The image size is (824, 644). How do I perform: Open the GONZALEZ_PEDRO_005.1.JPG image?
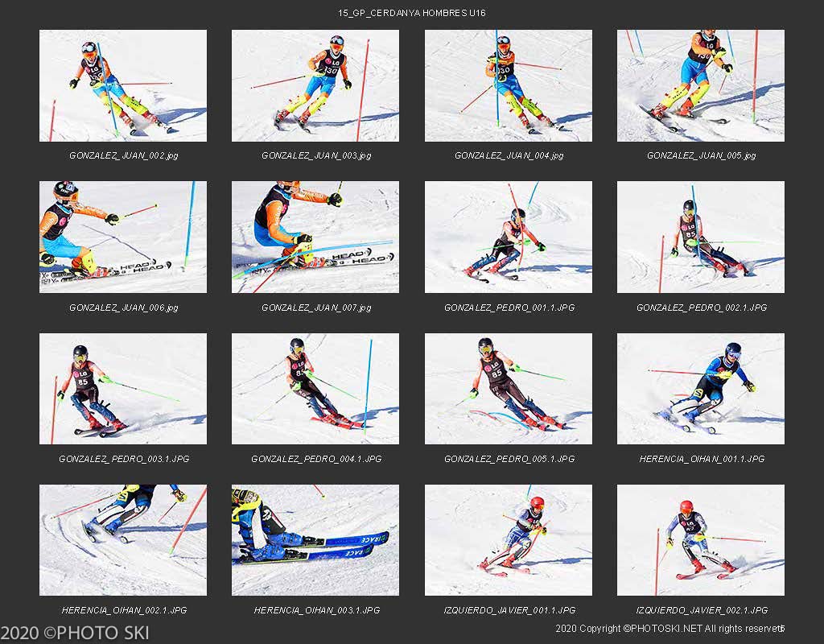[x=509, y=389]
